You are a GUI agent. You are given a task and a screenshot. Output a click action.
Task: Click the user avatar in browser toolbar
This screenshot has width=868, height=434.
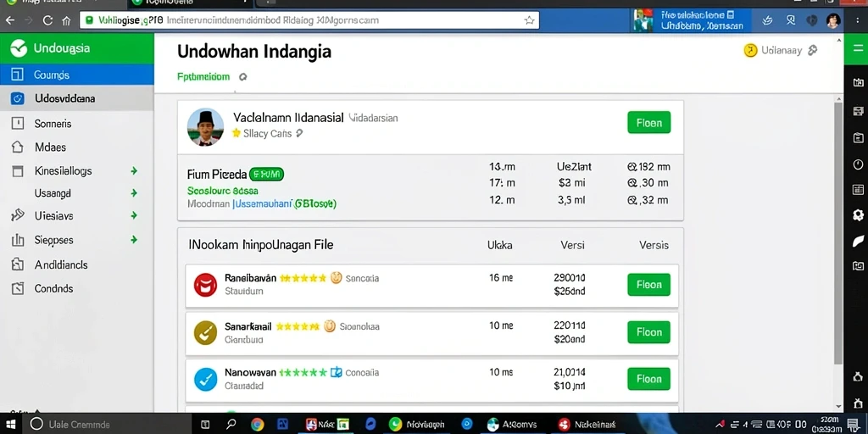pyautogui.click(x=833, y=21)
